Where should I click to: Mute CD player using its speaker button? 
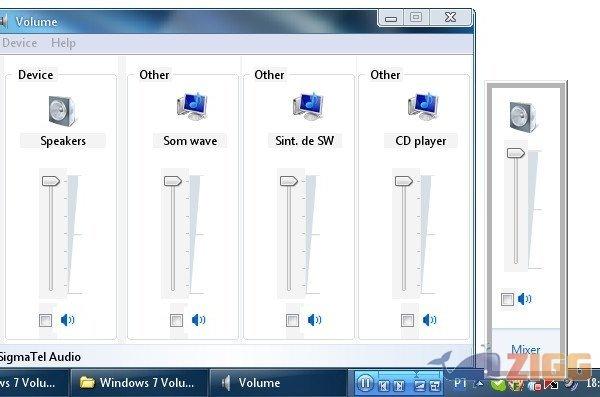coord(429,320)
